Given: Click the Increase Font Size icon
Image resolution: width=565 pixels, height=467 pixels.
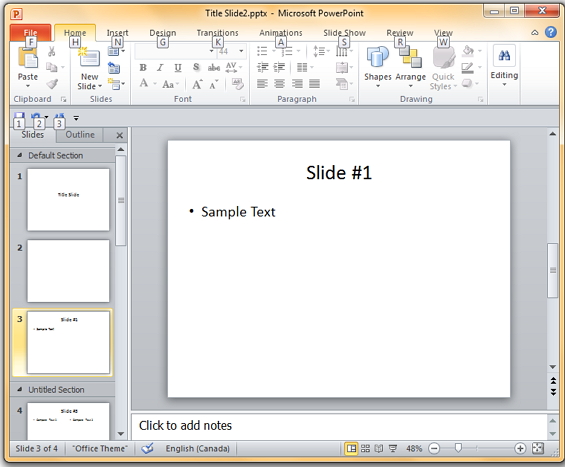Looking at the screenshot, I should pos(197,84).
